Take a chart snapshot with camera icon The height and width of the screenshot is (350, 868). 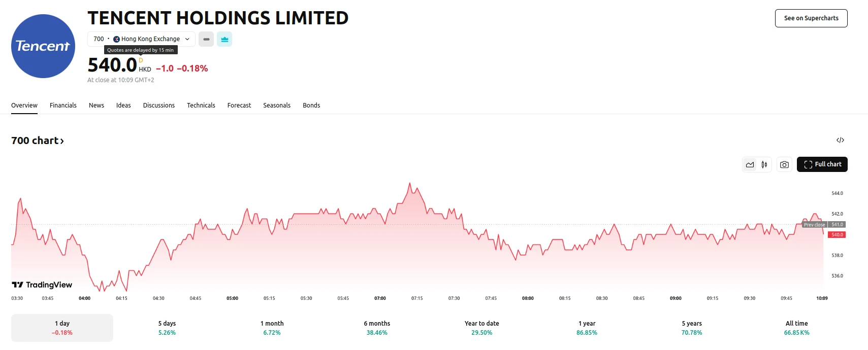[x=785, y=164]
